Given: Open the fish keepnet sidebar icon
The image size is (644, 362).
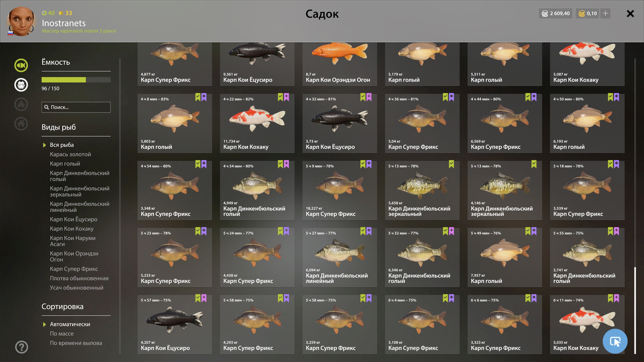Looking at the screenshot, I should (21, 65).
